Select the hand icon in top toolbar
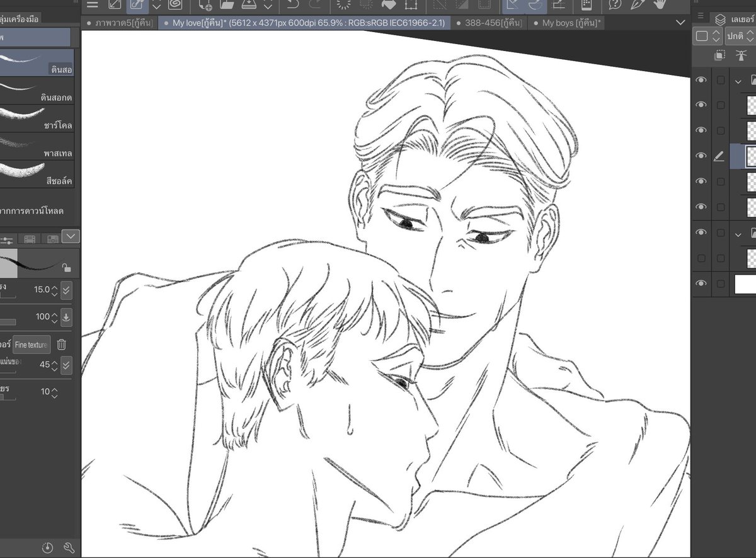756x558 pixels. [660, 4]
